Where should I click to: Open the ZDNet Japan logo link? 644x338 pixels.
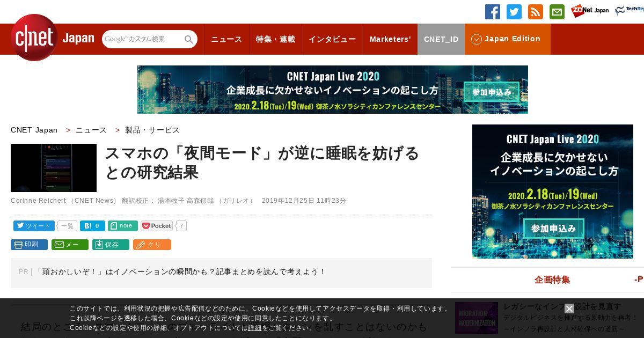(590, 11)
